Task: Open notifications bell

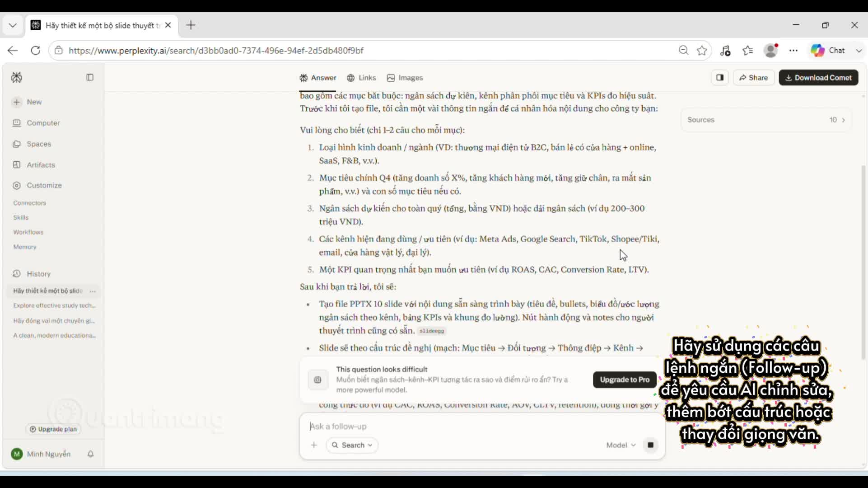Action: (x=90, y=454)
